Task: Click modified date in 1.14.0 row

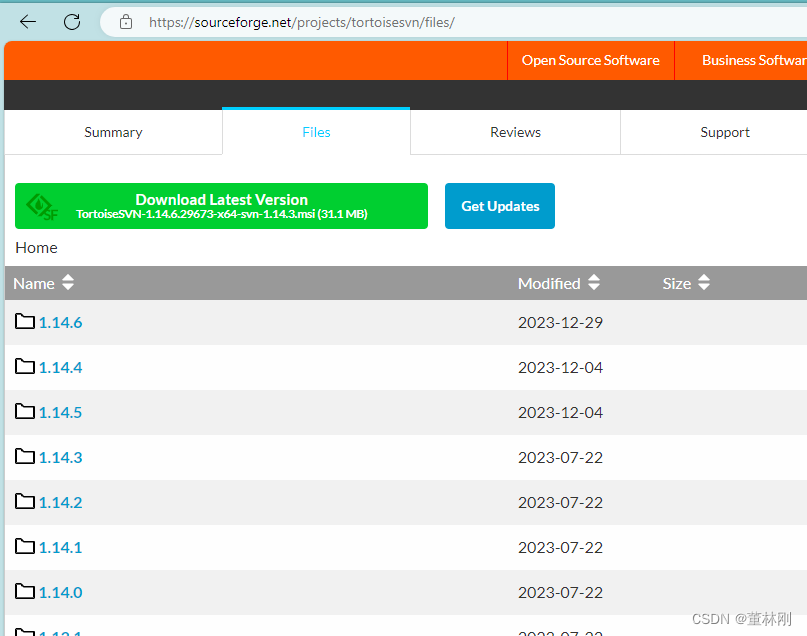Action: tap(560, 593)
